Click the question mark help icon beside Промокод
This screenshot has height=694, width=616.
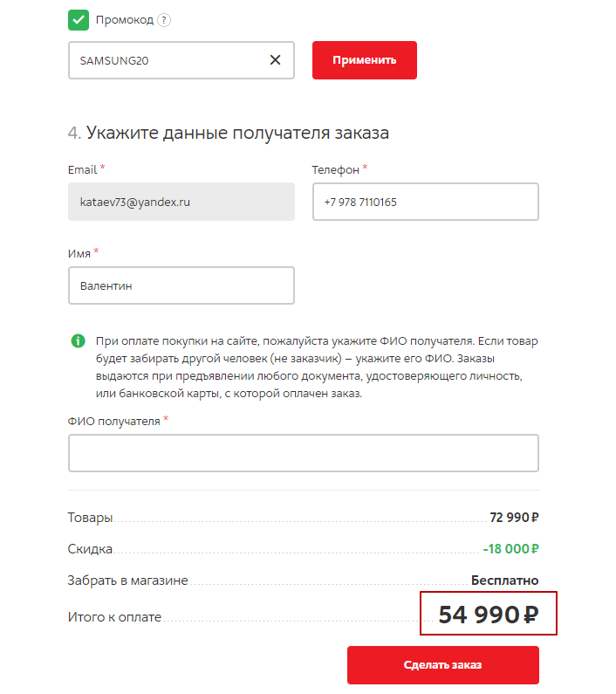[164, 20]
